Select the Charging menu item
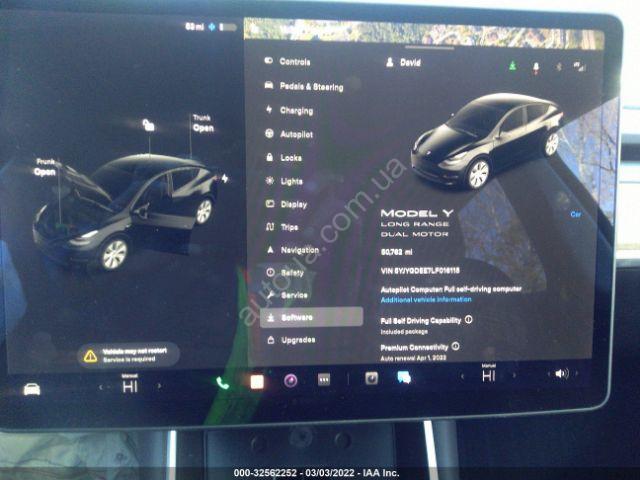Screen dimensions: 640x480 (289, 111)
